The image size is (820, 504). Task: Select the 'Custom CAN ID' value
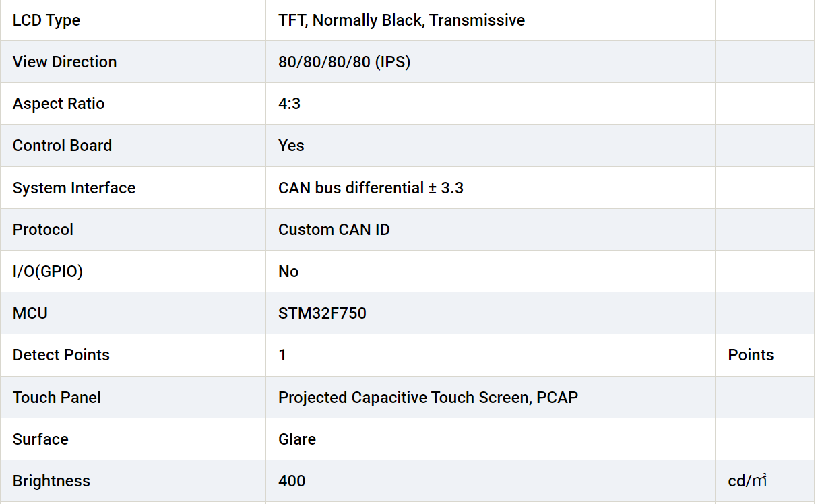[334, 230]
